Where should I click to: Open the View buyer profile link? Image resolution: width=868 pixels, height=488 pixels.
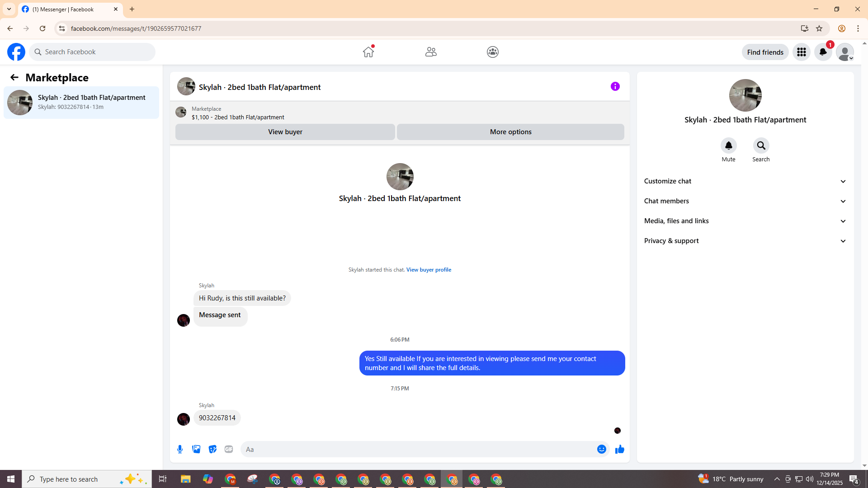point(429,270)
